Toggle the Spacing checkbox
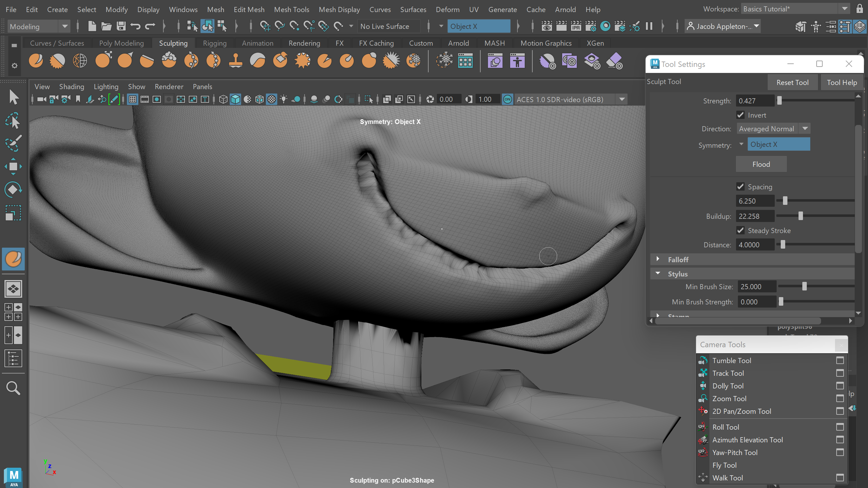This screenshot has height=488, width=868. click(x=740, y=187)
